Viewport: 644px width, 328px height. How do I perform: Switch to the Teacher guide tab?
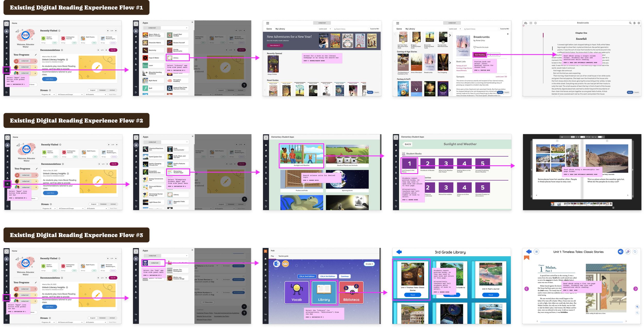283,256
